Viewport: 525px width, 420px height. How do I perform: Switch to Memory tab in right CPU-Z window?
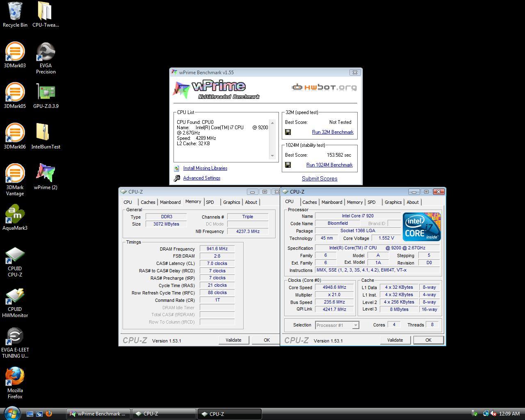(x=354, y=202)
